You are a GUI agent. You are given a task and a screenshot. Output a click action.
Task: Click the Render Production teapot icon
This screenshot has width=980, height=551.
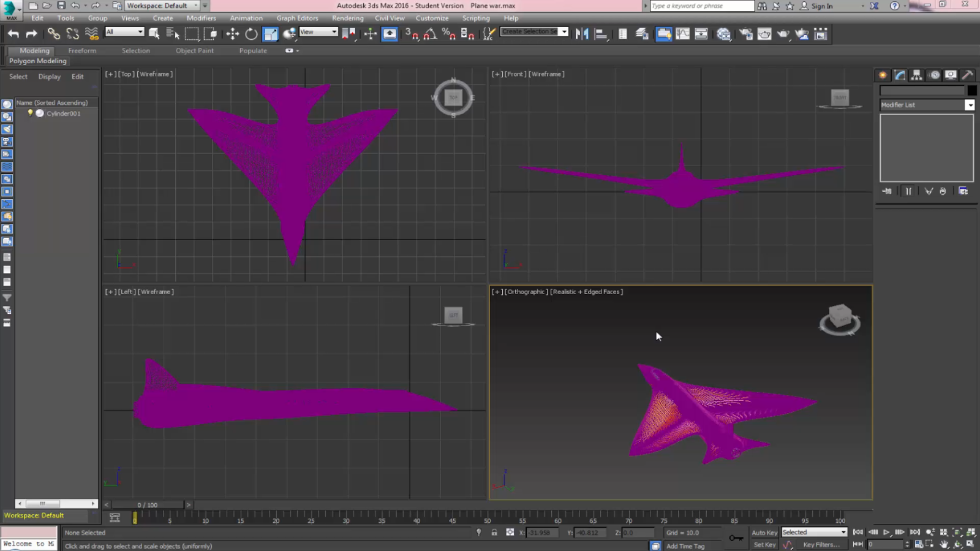click(x=783, y=34)
